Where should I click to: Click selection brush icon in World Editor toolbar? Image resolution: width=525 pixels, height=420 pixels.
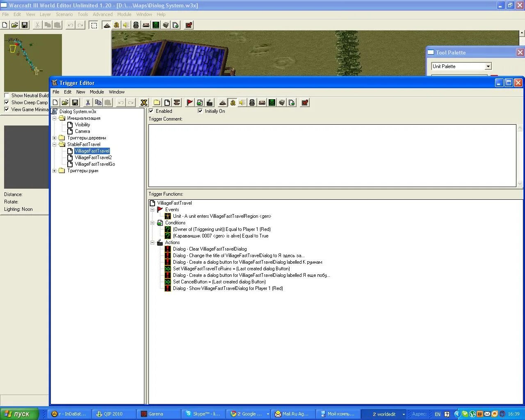tap(94, 25)
